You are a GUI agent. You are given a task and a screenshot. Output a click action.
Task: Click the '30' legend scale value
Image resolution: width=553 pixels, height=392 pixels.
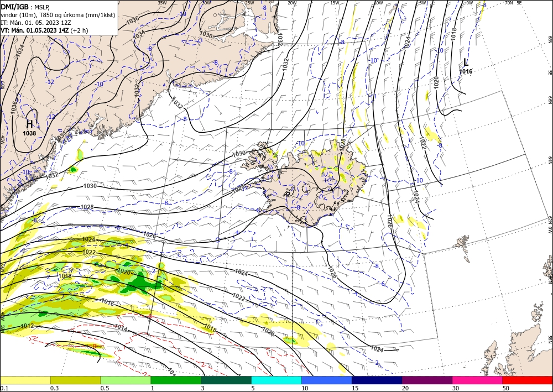[456, 388]
